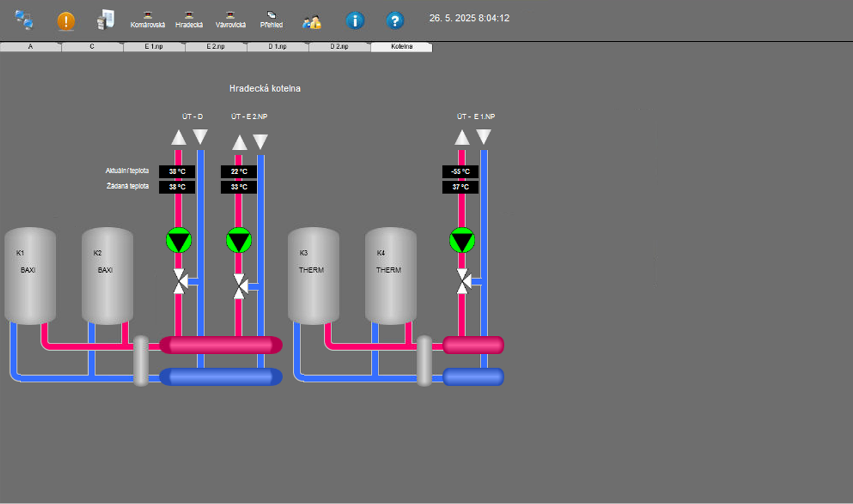The height and width of the screenshot is (504, 853).
Task: Switch to the Vavrovická building view
Action: [x=231, y=19]
